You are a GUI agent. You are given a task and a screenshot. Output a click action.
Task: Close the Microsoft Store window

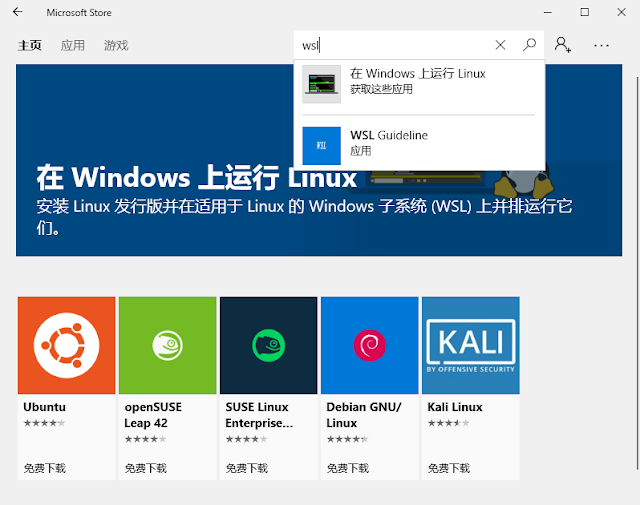pyautogui.click(x=621, y=12)
